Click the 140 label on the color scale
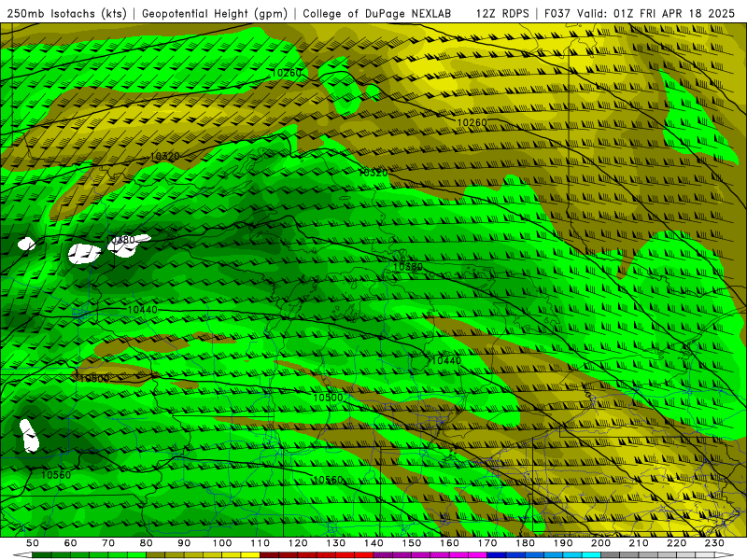747x560 pixels. (373, 543)
